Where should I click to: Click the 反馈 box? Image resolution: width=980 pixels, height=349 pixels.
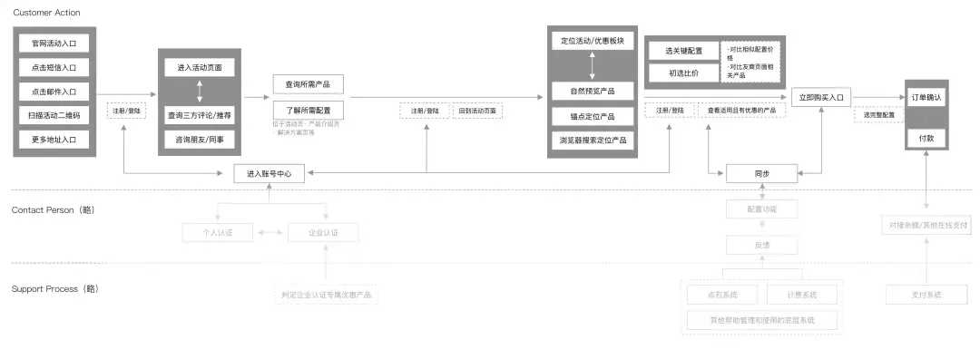coord(761,245)
